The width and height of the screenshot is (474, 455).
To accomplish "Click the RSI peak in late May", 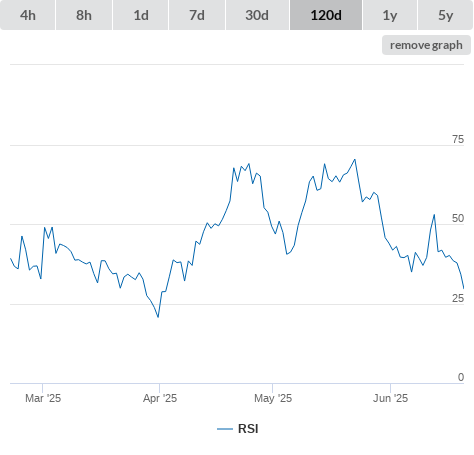I will pyautogui.click(x=355, y=160).
